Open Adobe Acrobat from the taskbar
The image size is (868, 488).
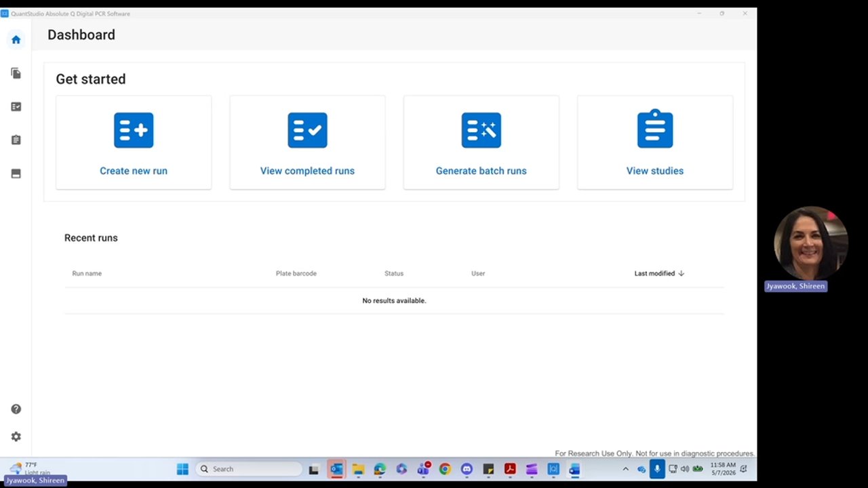coord(510,469)
